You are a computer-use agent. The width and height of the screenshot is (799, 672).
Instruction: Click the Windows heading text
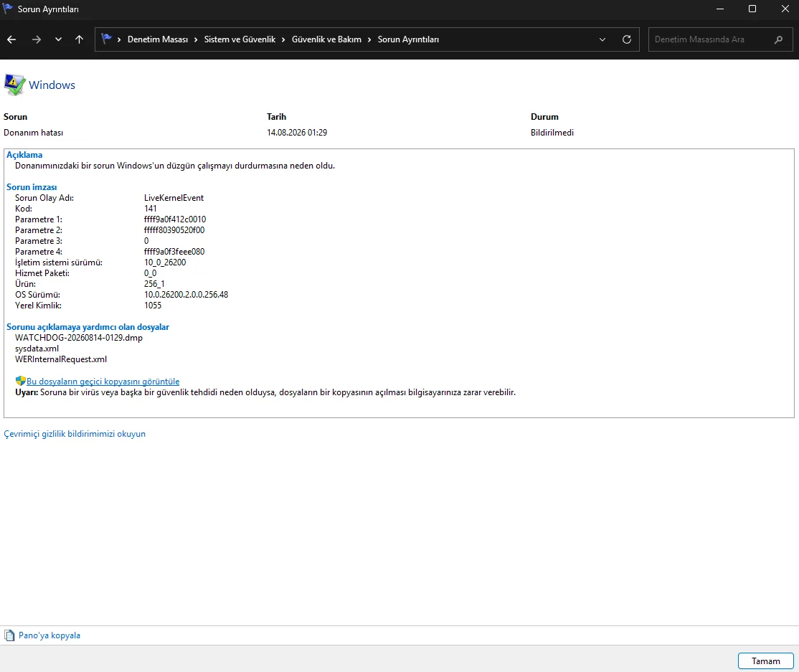point(52,85)
